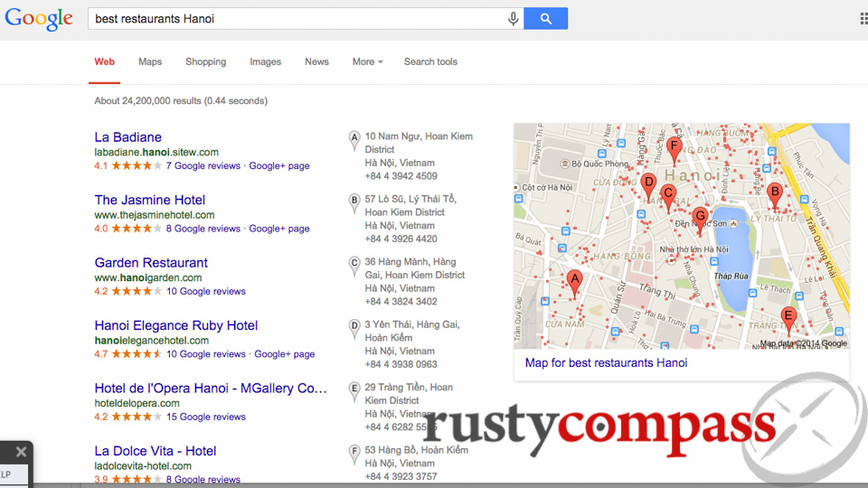Open 8 Google reviews for Jasmine Hotel
868x488 pixels.
[203, 229]
